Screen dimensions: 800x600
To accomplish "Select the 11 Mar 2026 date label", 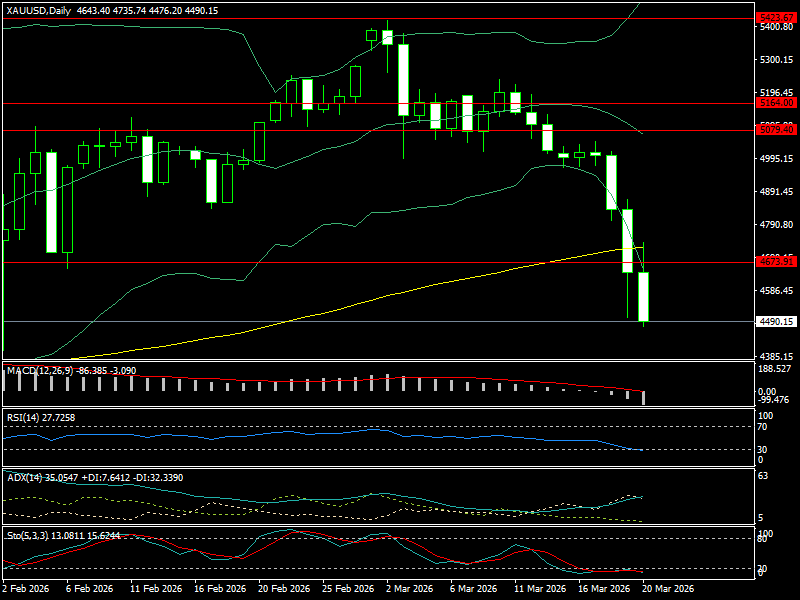I will click(538, 590).
